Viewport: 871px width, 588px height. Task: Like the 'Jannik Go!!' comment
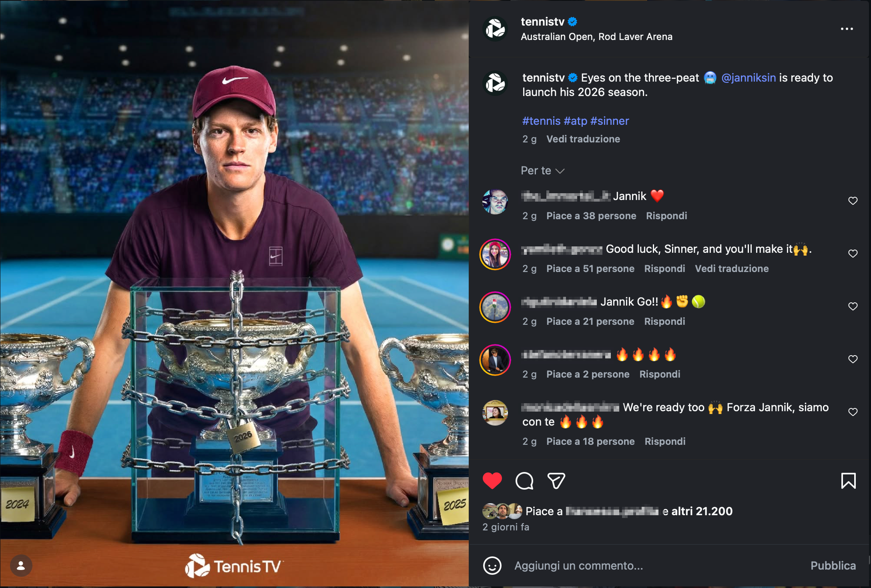click(x=853, y=306)
